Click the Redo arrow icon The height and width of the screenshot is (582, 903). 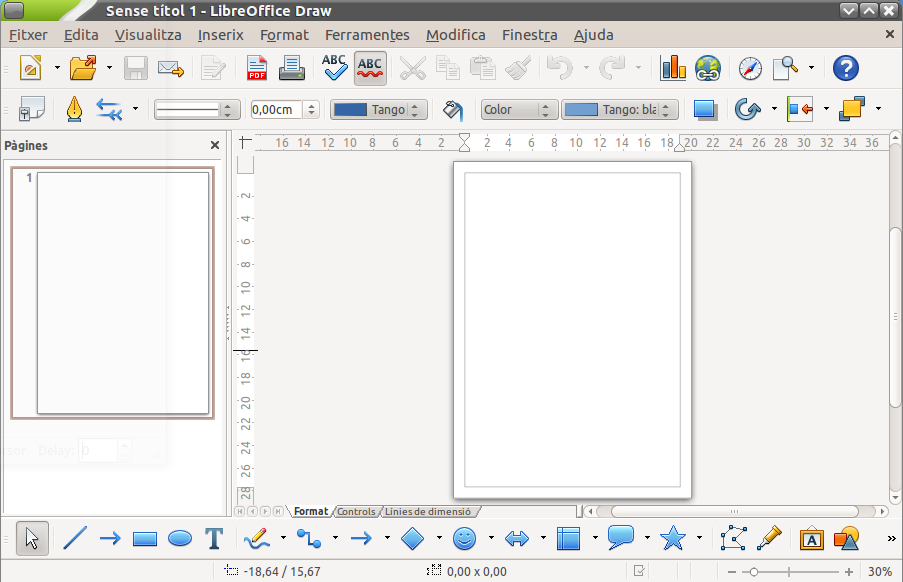coord(612,68)
